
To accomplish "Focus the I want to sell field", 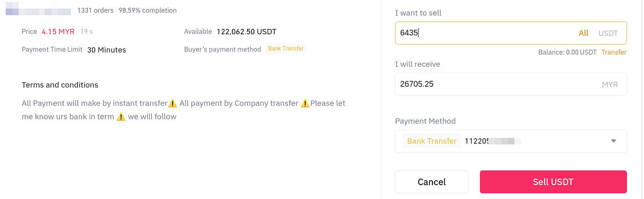I will 511,33.
